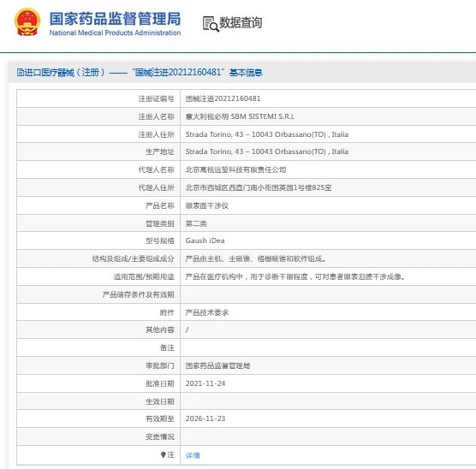Click the 注册证编号 label
Viewport: 476px width, 469px height.
(x=157, y=98)
